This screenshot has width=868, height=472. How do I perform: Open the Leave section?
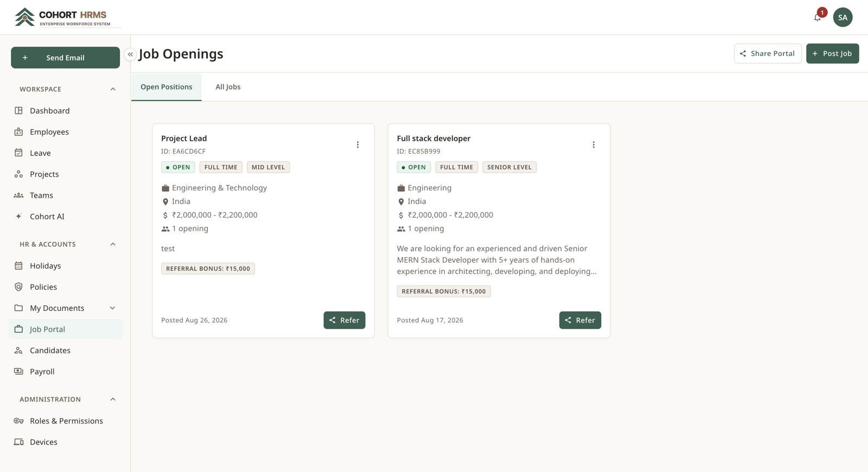[x=65, y=153]
